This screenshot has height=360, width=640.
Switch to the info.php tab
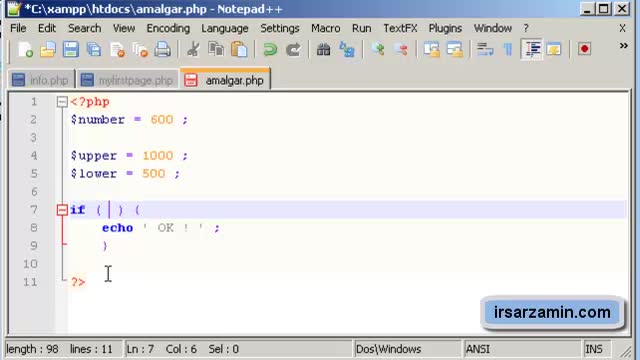coord(41,80)
